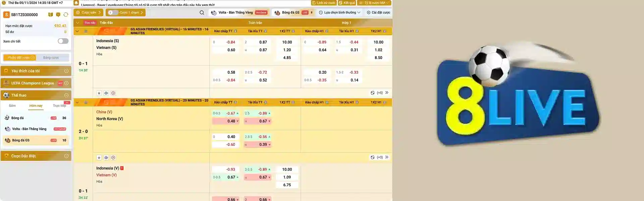Collapse the GS Asian Friendlies 16 Minutes league
The image size is (644, 201).
[x=77, y=31]
